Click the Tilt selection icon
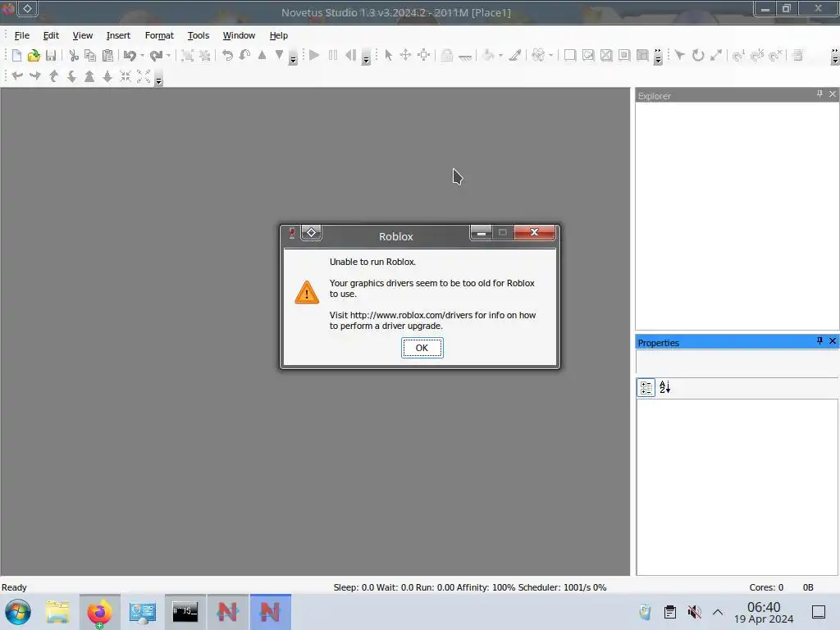Viewport: 840px width, 630px height. click(x=244, y=55)
